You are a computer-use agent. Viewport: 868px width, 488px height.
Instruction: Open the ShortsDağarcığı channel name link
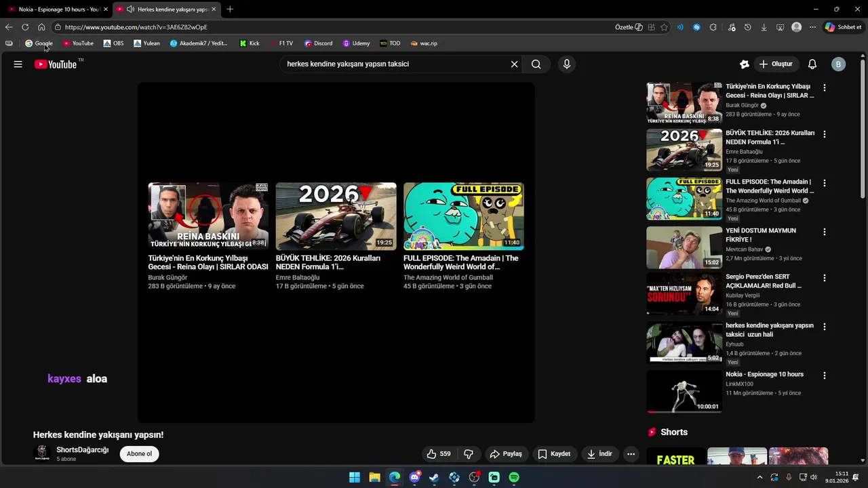tap(83, 450)
